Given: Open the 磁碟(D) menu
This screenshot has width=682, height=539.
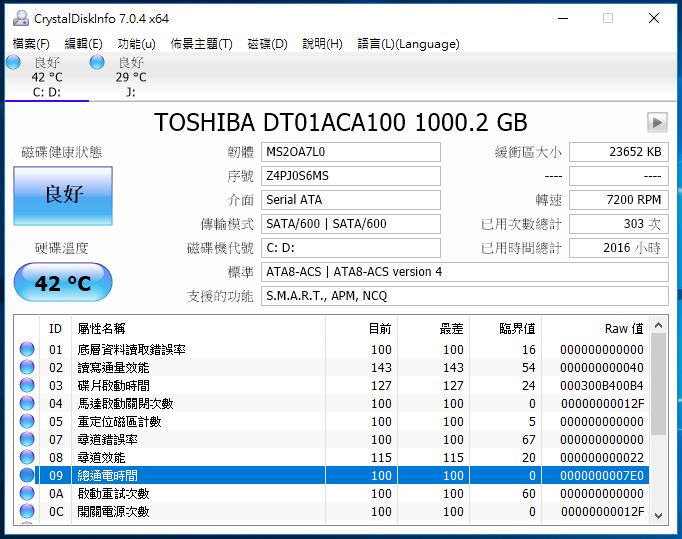Looking at the screenshot, I should pos(267,44).
